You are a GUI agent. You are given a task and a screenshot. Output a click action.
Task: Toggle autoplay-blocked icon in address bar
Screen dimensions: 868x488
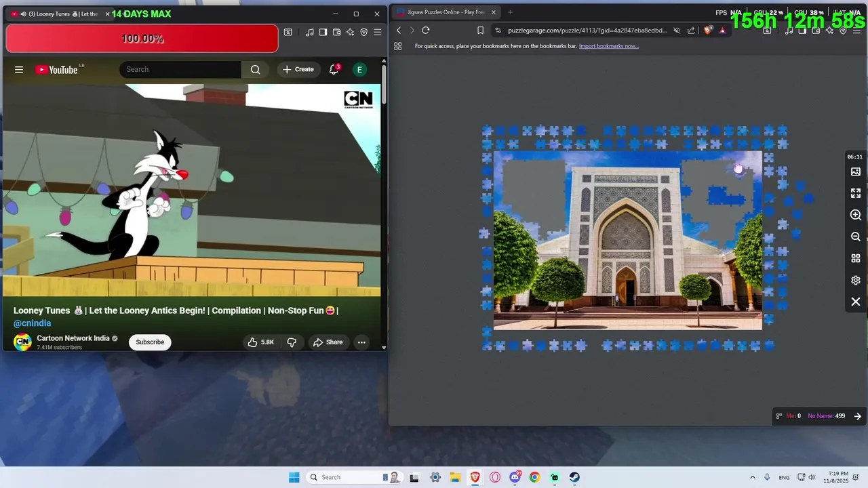click(x=677, y=30)
